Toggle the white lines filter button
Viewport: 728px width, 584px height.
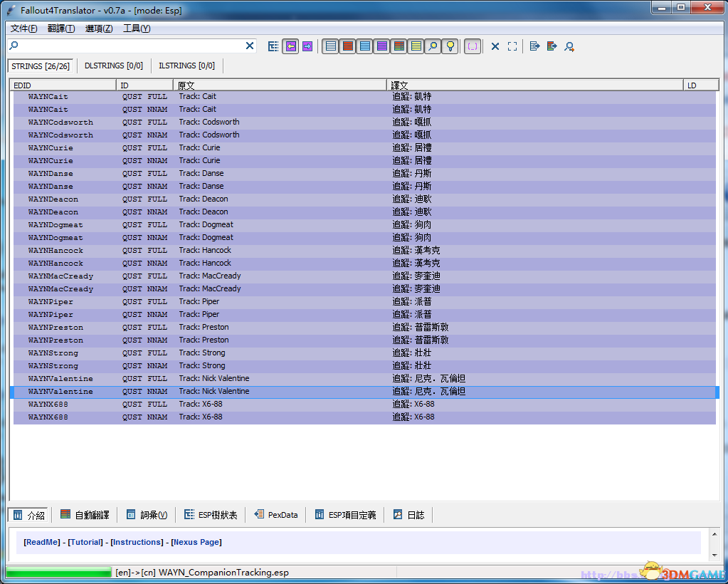click(331, 46)
